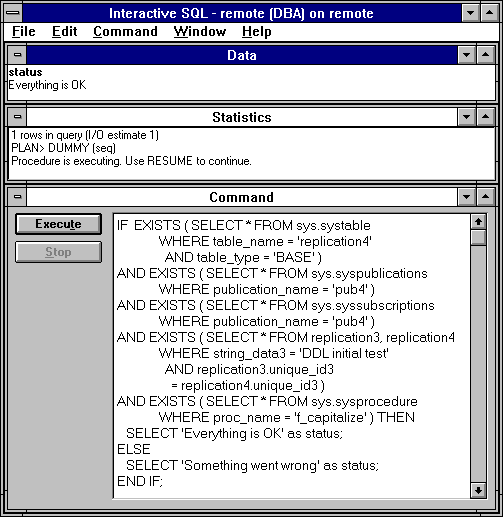Image resolution: width=503 pixels, height=517 pixels.
Task: Minimize the Data window with down arrow
Action: [466, 55]
